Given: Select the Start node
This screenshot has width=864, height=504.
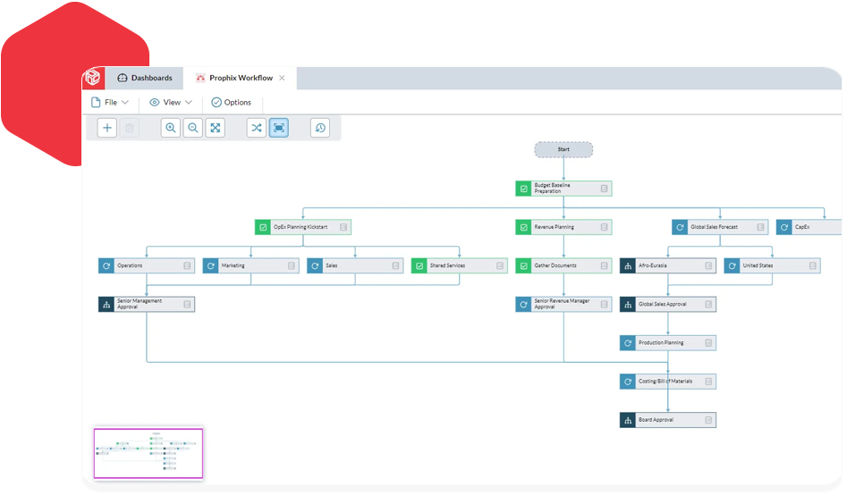Looking at the screenshot, I should coord(563,149).
